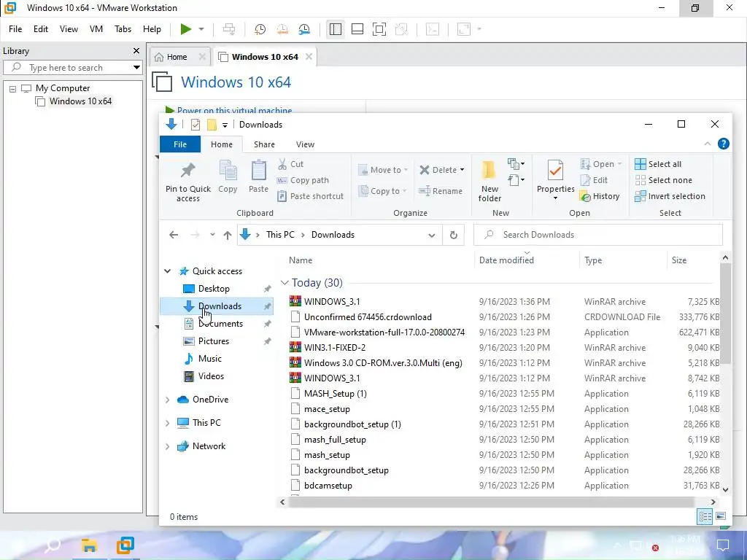Click Select none
The width and height of the screenshot is (747, 560).
[663, 180]
